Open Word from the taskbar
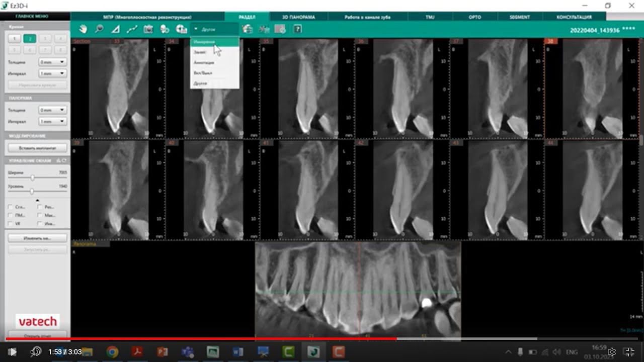The height and width of the screenshot is (362, 644). tap(238, 352)
